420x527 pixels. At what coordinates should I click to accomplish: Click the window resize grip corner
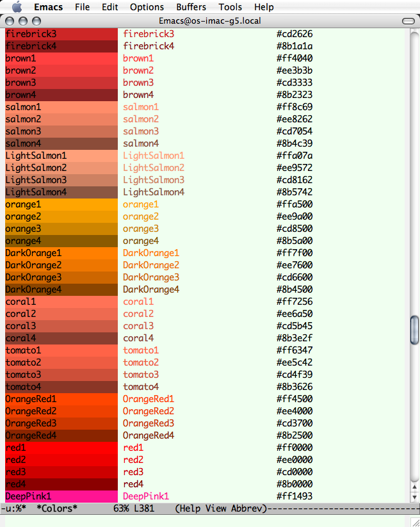(x=415, y=522)
